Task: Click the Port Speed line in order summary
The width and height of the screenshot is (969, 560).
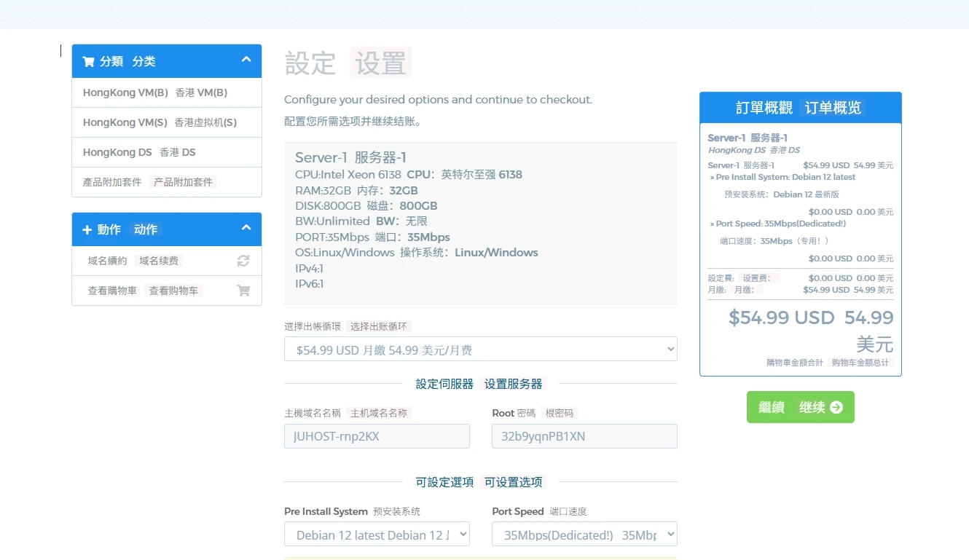Action: 777,224
